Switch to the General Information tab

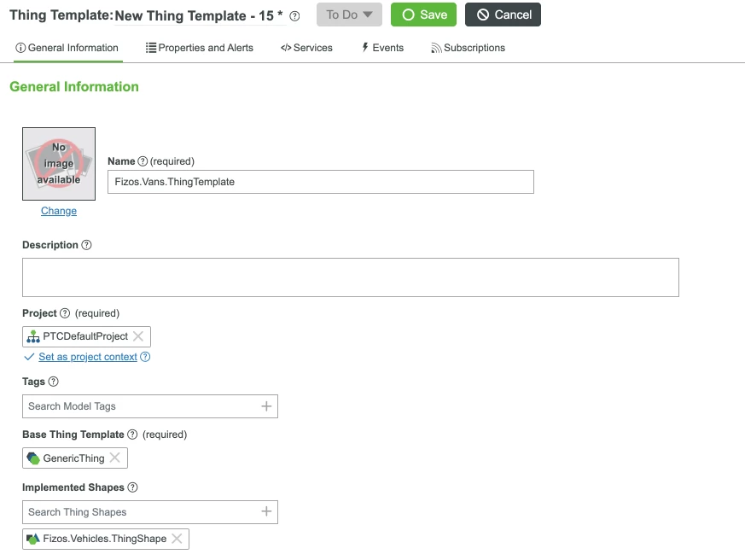click(x=67, y=48)
